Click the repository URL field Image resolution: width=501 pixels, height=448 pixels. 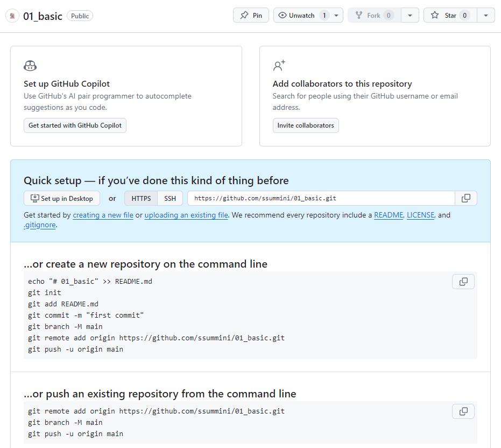[x=321, y=198]
